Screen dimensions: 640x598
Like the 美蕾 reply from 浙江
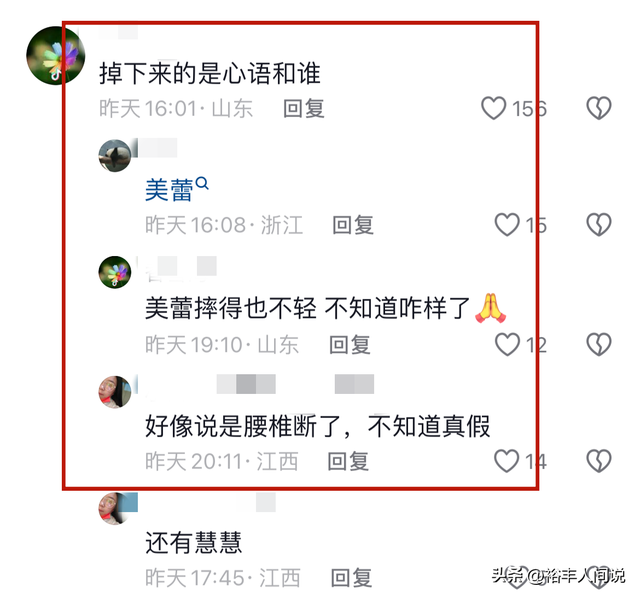point(507,225)
